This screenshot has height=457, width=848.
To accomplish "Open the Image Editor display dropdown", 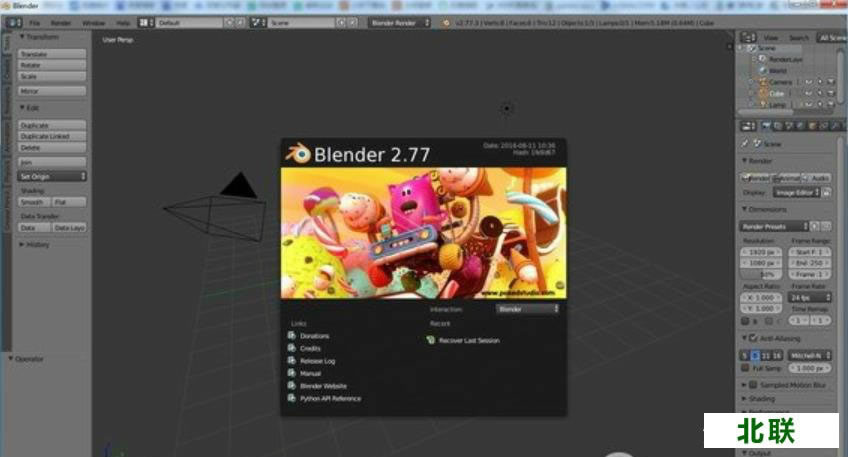I will click(796, 193).
